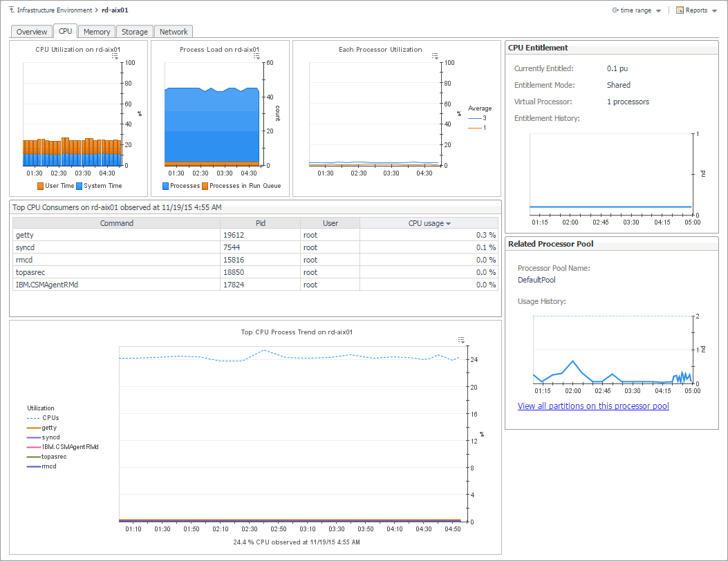This screenshot has width=728, height=561.
Task: Open the Process Load chart options icon
Action: tap(256, 57)
